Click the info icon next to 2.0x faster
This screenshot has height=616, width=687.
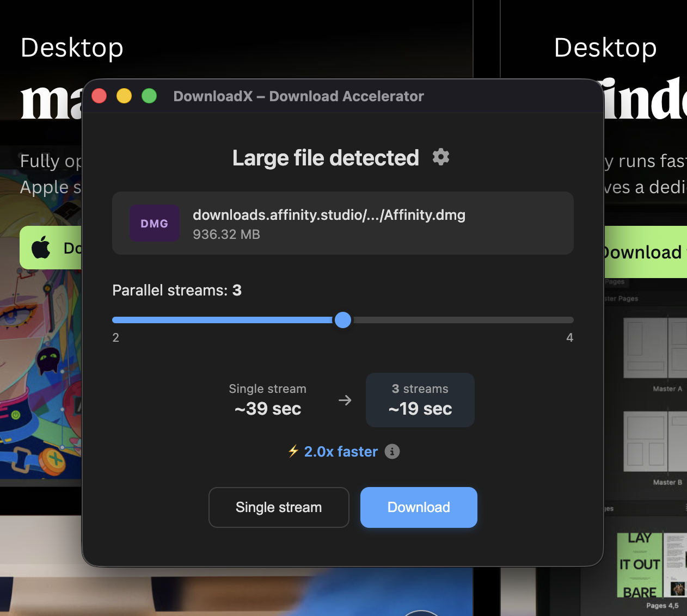392,451
